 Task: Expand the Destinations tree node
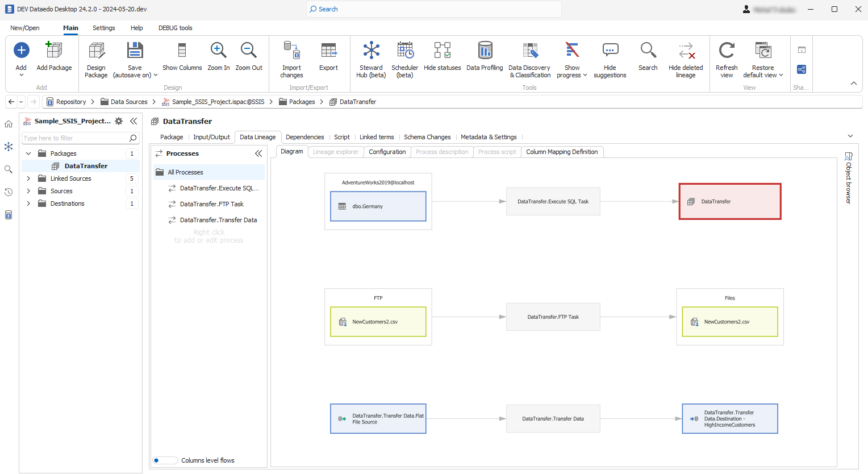[x=28, y=203]
